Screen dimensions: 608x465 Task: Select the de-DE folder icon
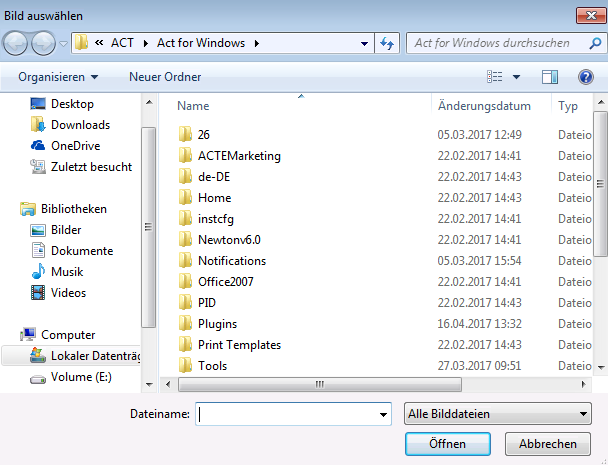click(185, 176)
